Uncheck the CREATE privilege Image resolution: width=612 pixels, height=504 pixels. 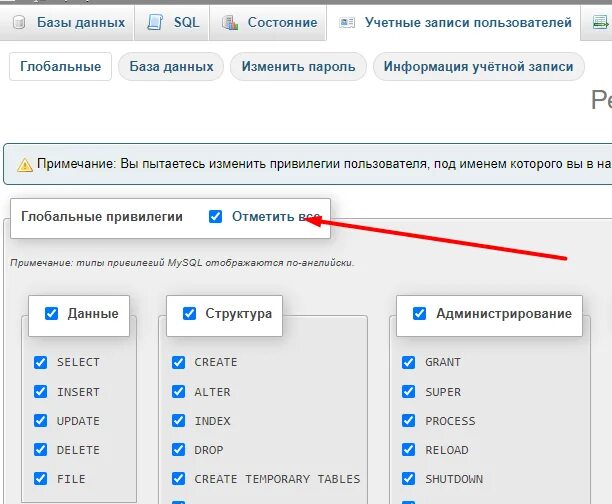(x=178, y=362)
